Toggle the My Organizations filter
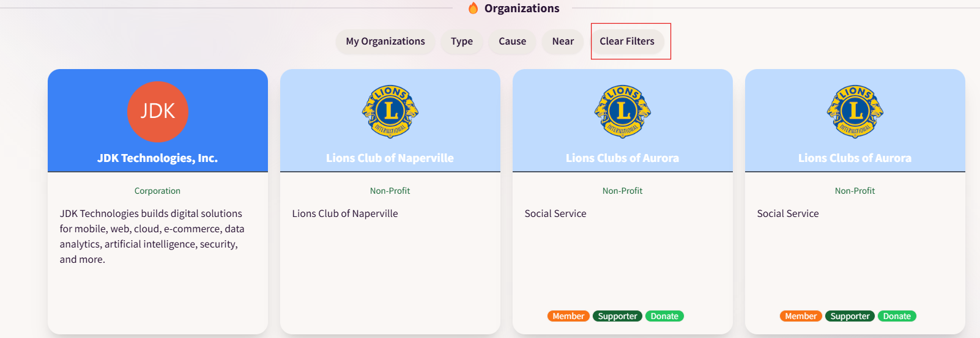The width and height of the screenshot is (980, 338). pyautogui.click(x=385, y=42)
